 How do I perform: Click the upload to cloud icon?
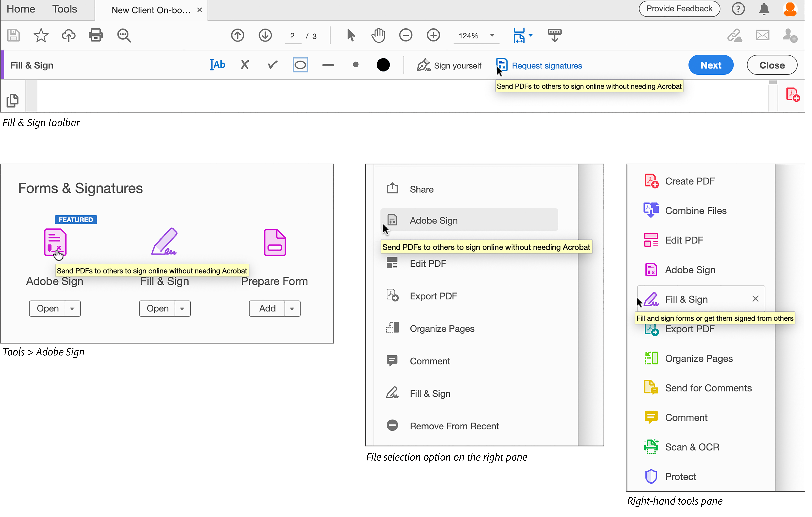pos(69,35)
